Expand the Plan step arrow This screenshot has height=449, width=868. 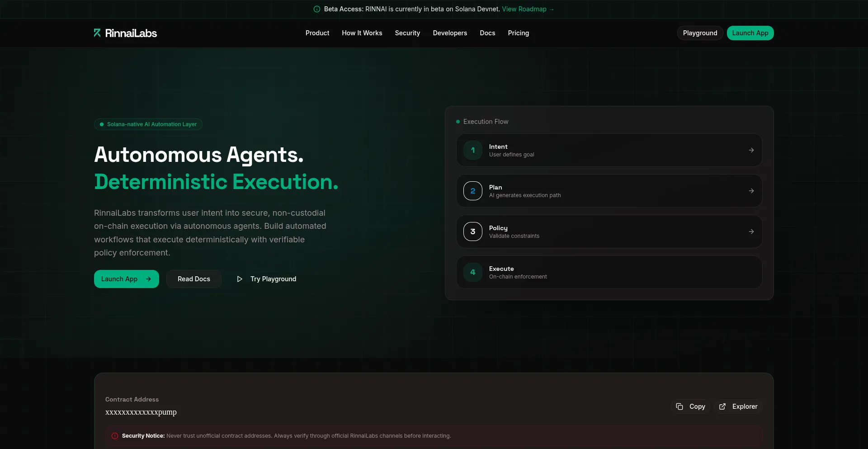tap(751, 191)
